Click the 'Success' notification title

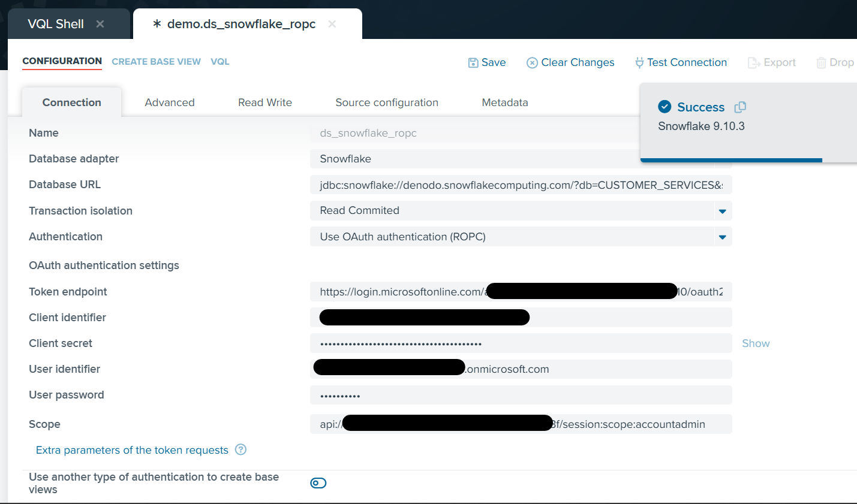pos(700,107)
